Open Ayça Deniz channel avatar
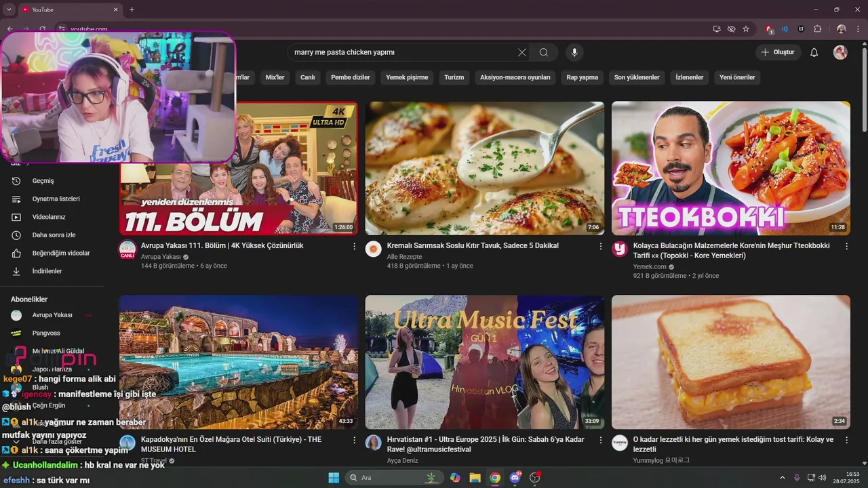 (374, 443)
